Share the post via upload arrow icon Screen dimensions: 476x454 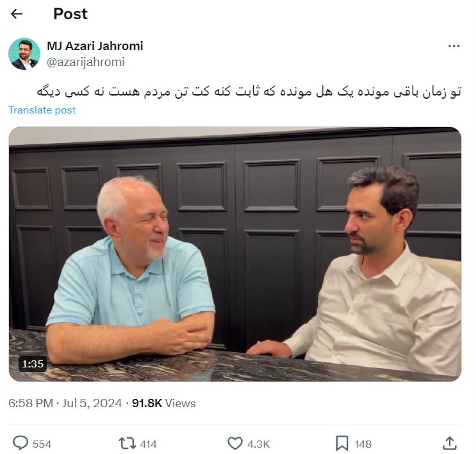coord(450,443)
